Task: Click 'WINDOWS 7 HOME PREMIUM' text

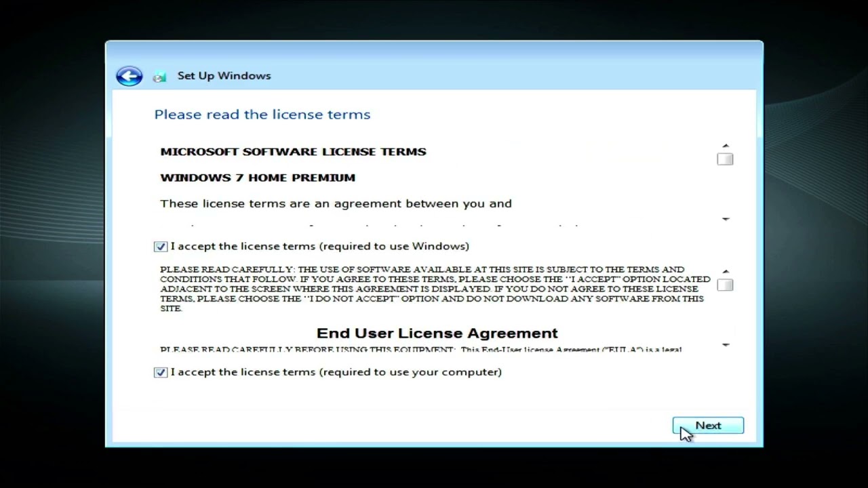Action: click(258, 178)
